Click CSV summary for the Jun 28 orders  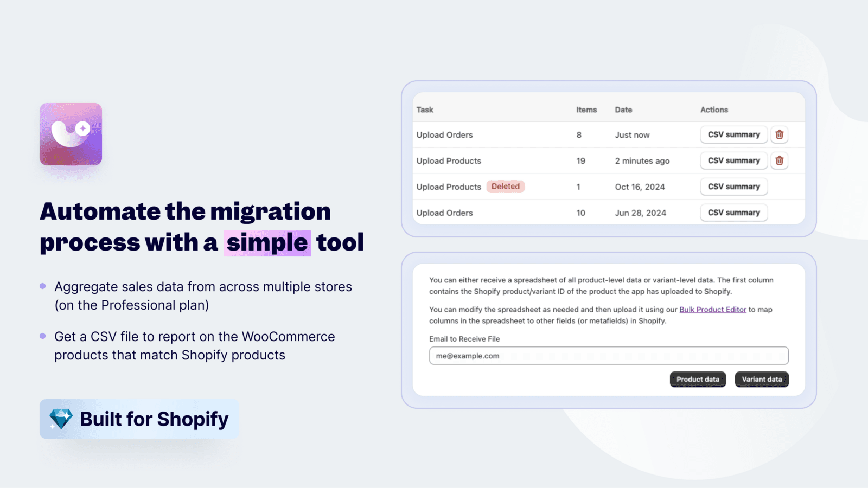coord(733,213)
